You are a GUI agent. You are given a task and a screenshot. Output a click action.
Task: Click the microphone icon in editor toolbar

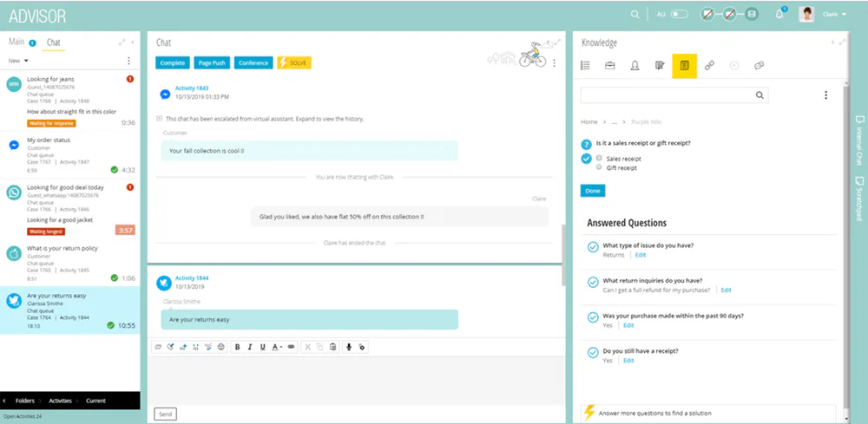pyautogui.click(x=349, y=347)
